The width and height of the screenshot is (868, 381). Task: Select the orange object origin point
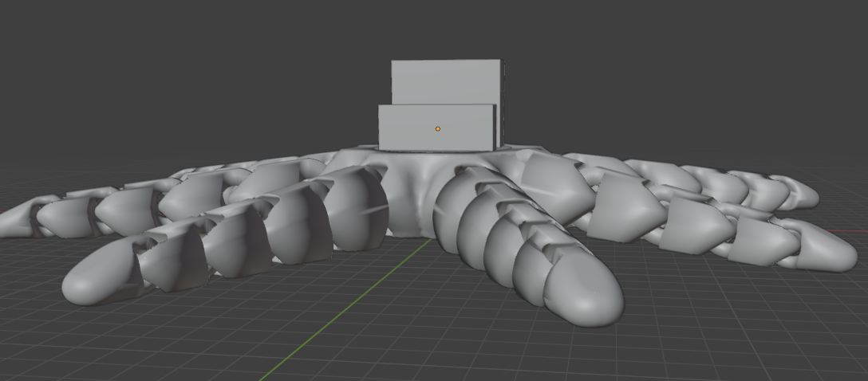point(438,129)
